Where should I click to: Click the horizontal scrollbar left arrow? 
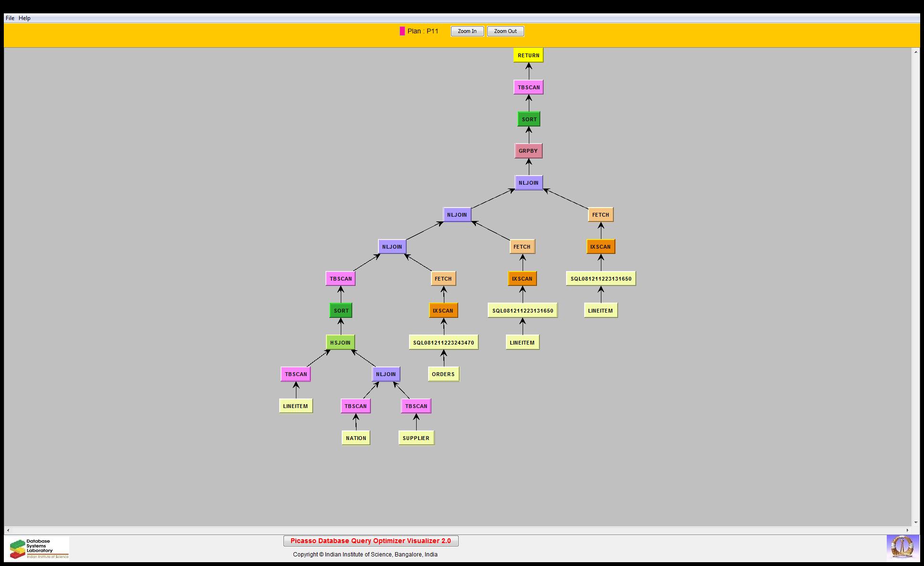pyautogui.click(x=8, y=530)
